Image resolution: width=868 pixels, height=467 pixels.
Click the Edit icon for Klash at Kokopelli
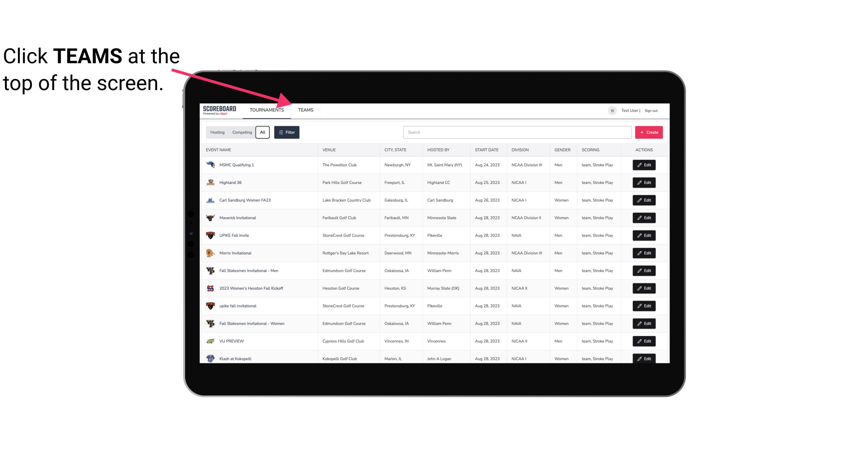[644, 358]
